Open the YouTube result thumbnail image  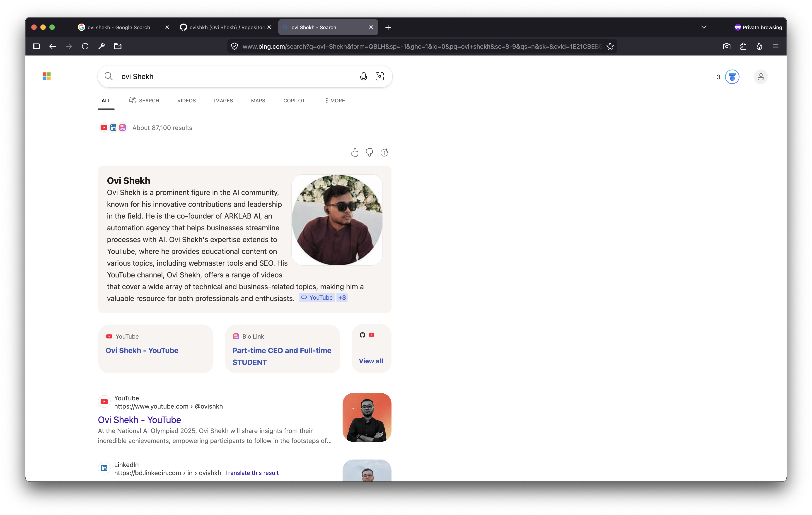click(x=367, y=417)
